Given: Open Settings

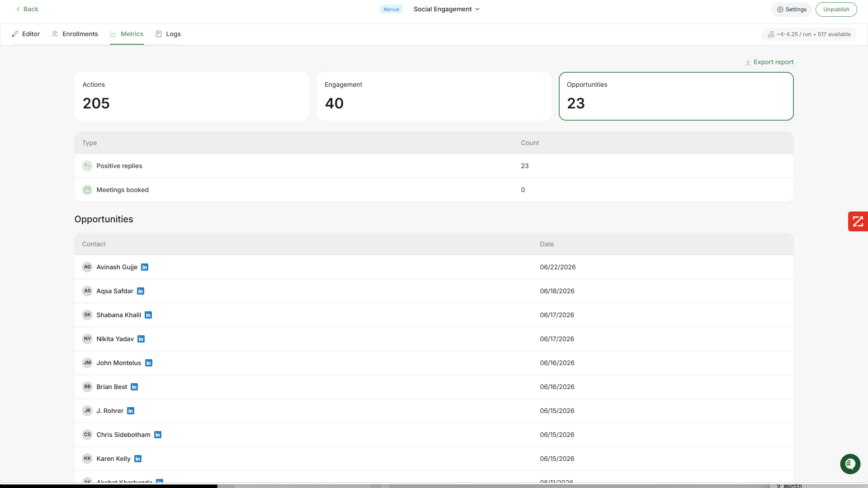Looking at the screenshot, I should [792, 9].
